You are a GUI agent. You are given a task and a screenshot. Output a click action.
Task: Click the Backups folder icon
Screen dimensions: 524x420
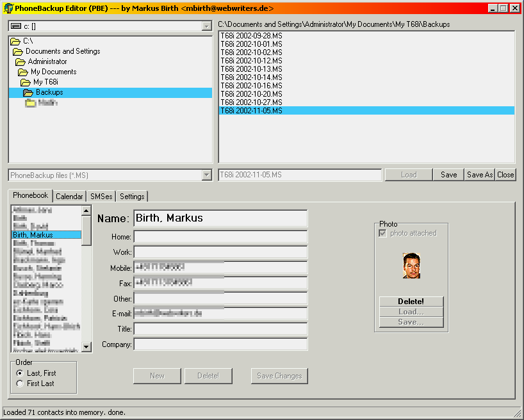[28, 92]
